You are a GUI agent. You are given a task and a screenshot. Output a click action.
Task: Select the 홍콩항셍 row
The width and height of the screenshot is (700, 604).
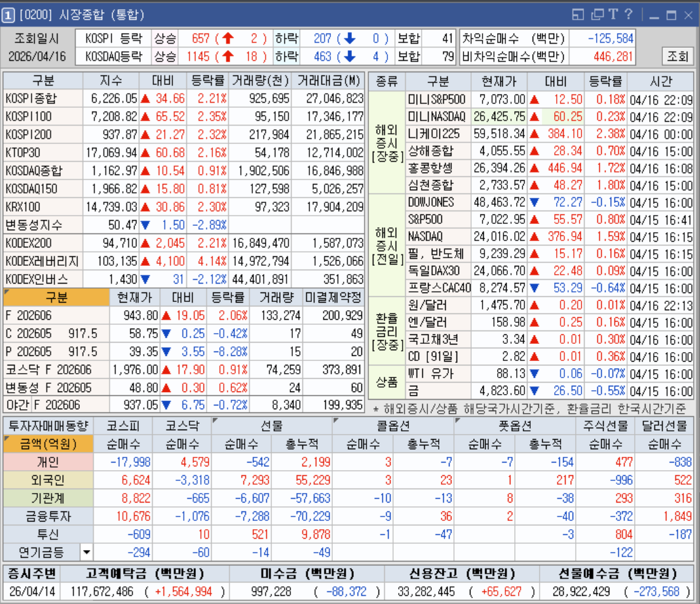coord(438,168)
